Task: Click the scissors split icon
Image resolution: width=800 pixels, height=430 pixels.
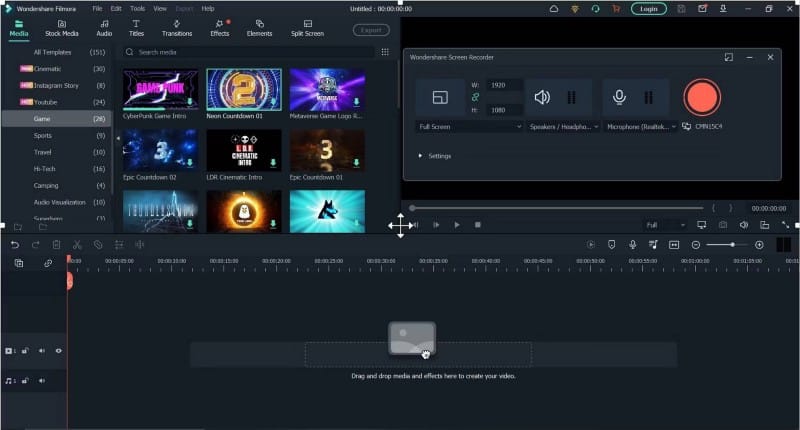Action: coord(77,245)
